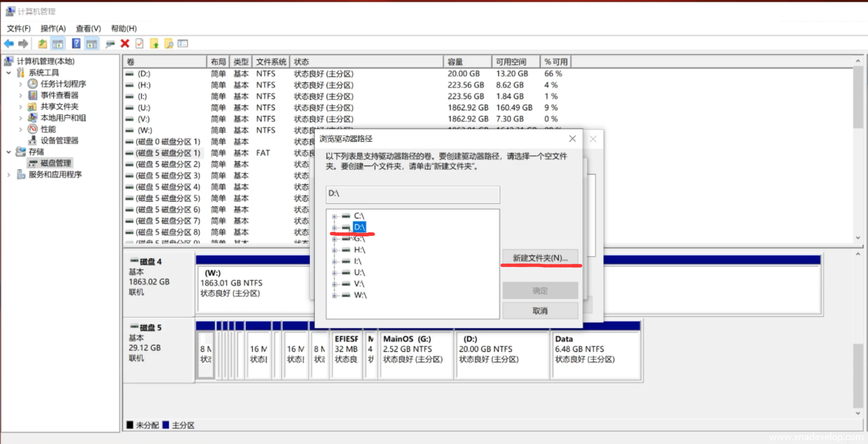
Task: Click the 性能 performance monitor item
Action: tap(48, 129)
